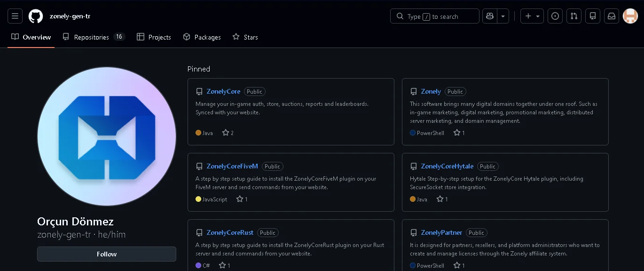
Task: Open the ZonelyCore repository link
Action: tap(223, 92)
